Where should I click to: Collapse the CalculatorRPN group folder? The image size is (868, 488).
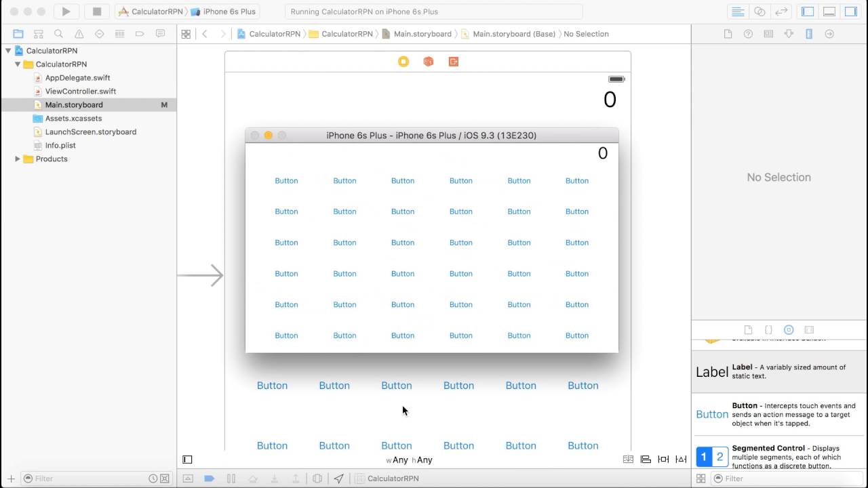coord(18,64)
